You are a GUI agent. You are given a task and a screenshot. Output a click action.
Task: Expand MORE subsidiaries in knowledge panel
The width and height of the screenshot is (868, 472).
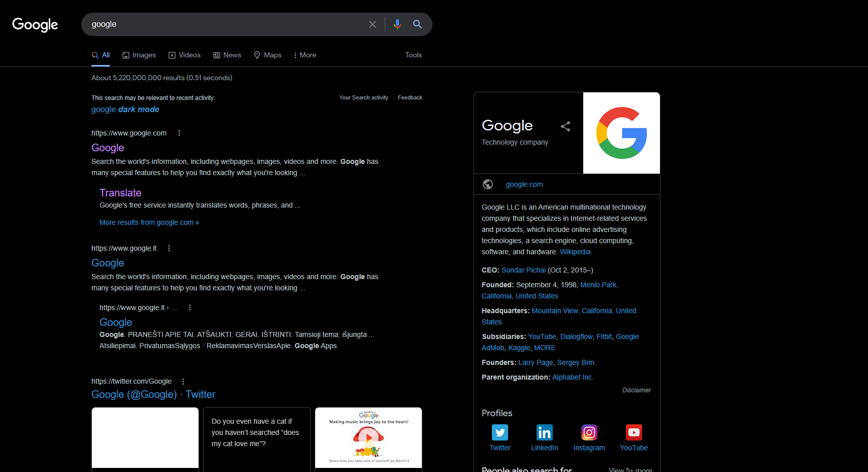coord(545,348)
